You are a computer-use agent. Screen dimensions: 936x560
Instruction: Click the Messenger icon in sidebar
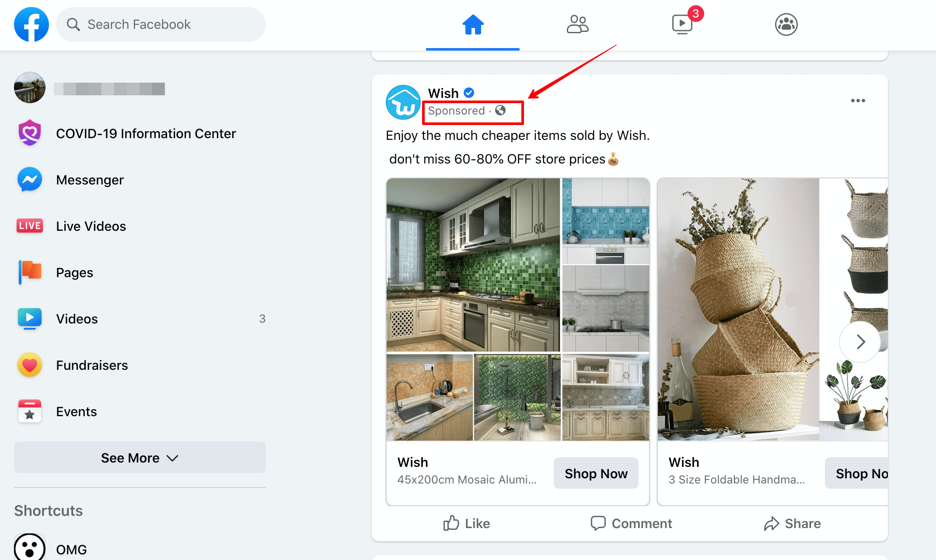tap(30, 180)
